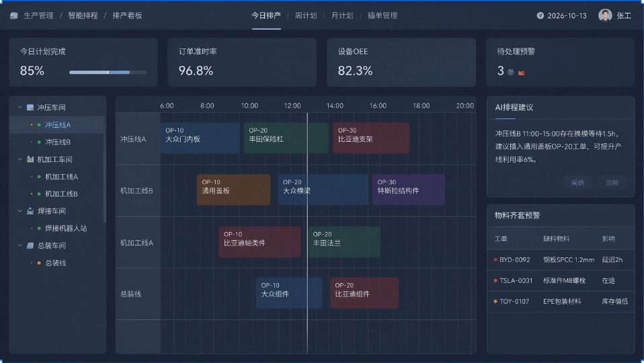Viewport: 644px width, 363px height.
Task: Click the 冲压车间 workshop icon
Action: click(x=30, y=108)
